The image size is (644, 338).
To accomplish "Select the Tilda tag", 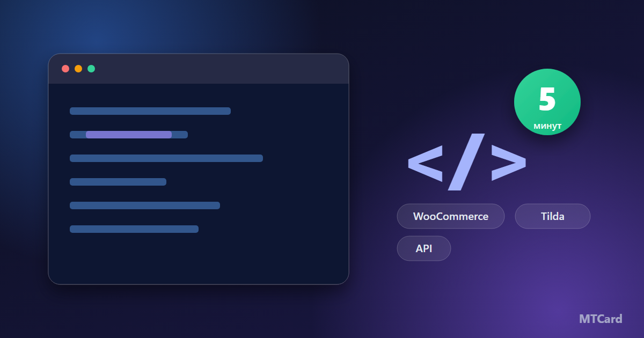I will click(553, 216).
